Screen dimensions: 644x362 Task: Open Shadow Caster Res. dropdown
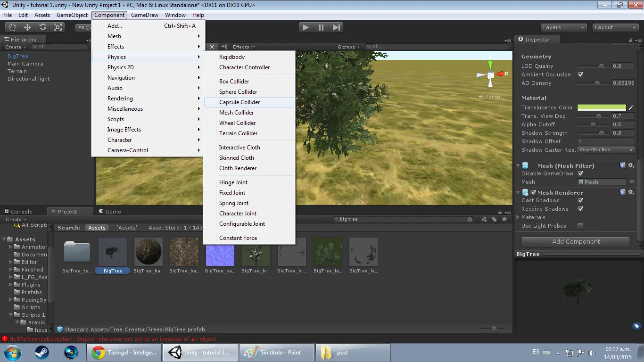606,150
